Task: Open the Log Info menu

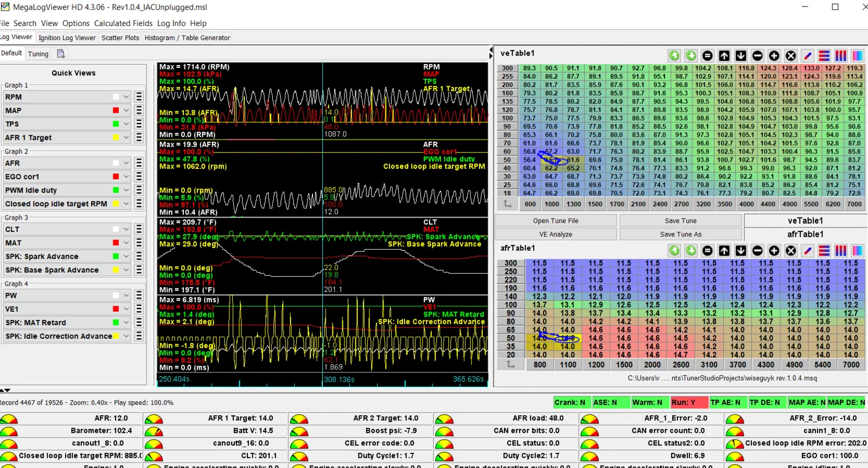Action: coord(171,23)
